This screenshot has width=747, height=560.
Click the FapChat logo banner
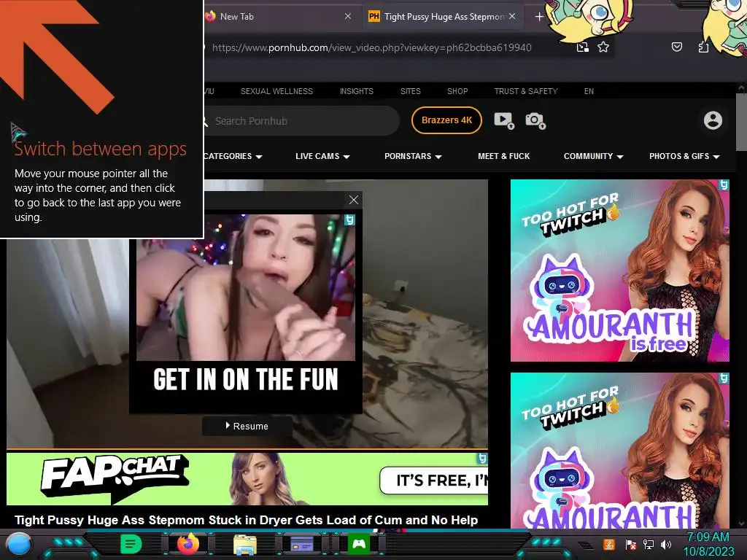pyautogui.click(x=115, y=478)
